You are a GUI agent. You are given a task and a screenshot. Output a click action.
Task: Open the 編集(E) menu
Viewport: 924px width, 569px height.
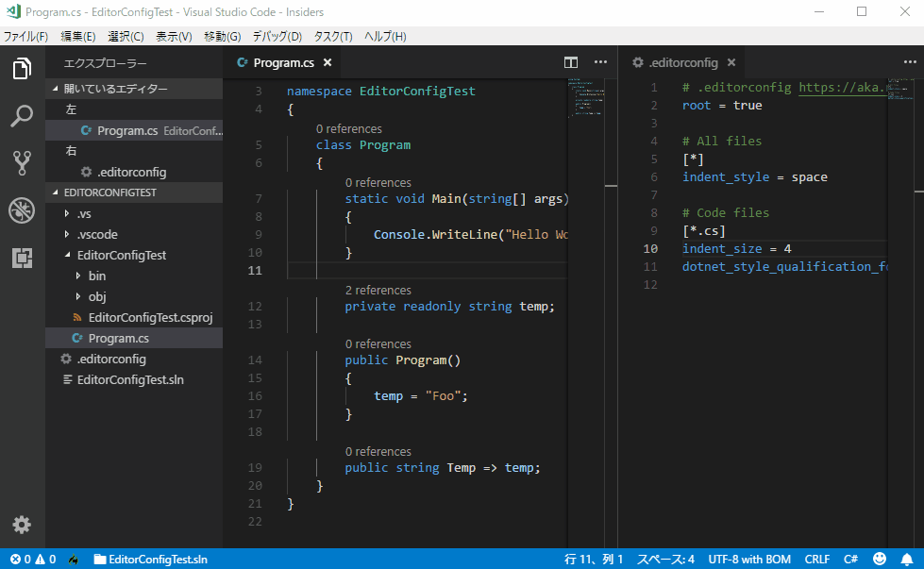pos(77,37)
